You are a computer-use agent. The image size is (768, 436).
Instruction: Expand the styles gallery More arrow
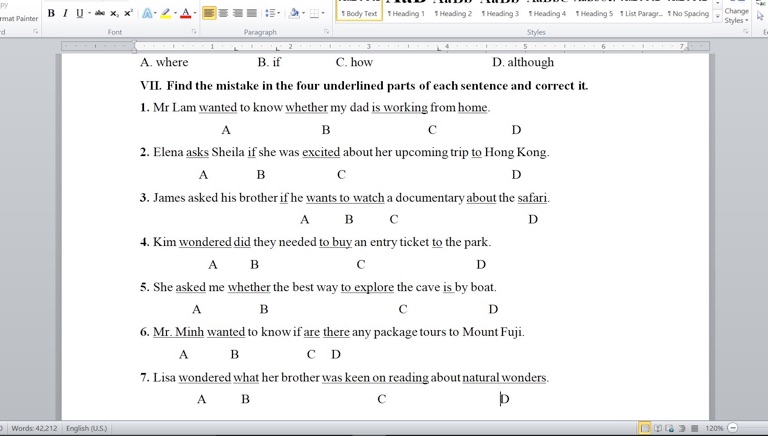718,17
